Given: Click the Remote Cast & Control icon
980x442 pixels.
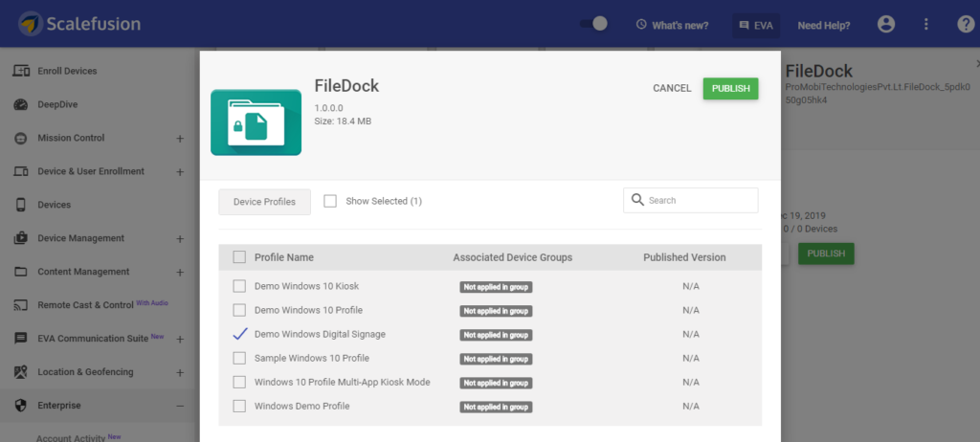Looking at the screenshot, I should [x=21, y=305].
